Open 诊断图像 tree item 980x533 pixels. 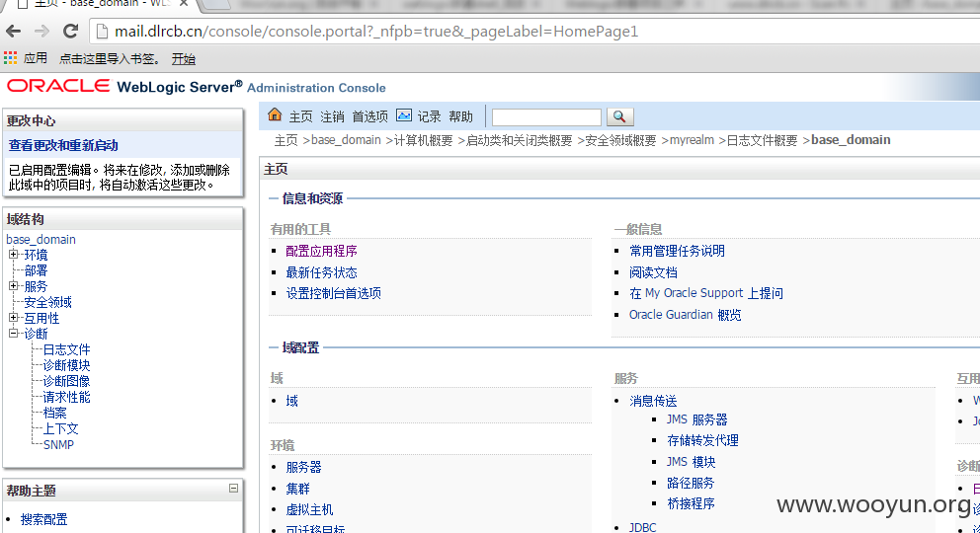point(66,381)
